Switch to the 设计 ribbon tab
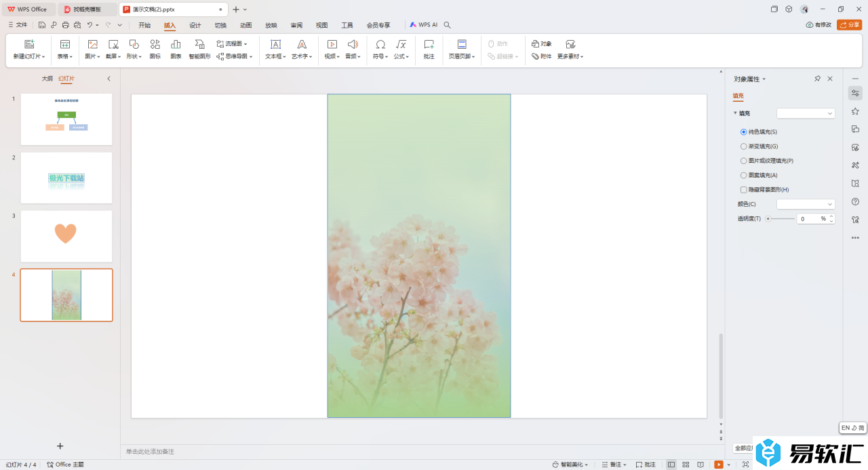 (195, 25)
